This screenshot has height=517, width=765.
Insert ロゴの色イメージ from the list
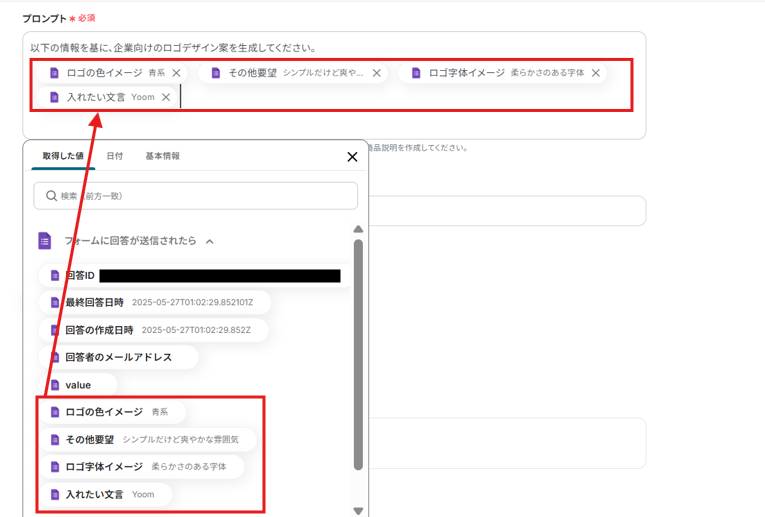tap(112, 412)
